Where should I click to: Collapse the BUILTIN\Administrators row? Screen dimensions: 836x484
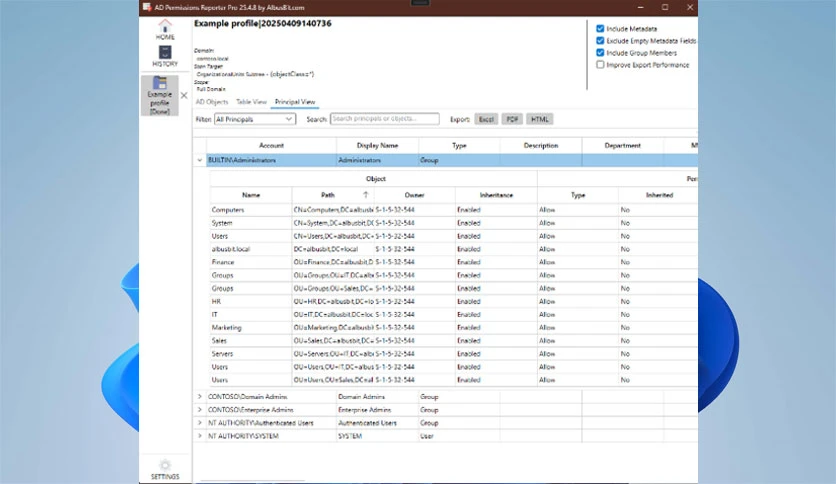click(199, 160)
